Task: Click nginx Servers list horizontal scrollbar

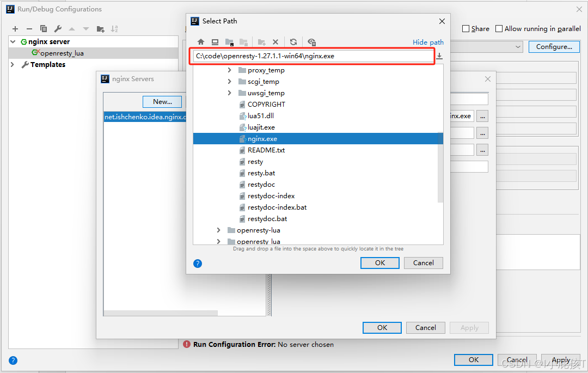Action: coord(161,313)
